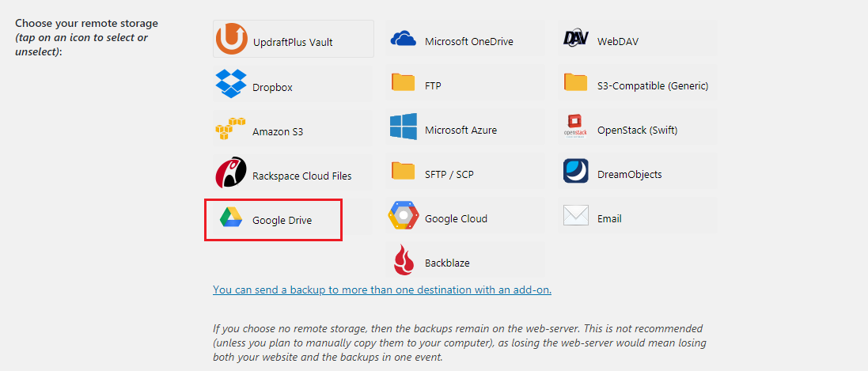Click the Google Drive triangle icon
868x371 pixels.
(x=231, y=218)
